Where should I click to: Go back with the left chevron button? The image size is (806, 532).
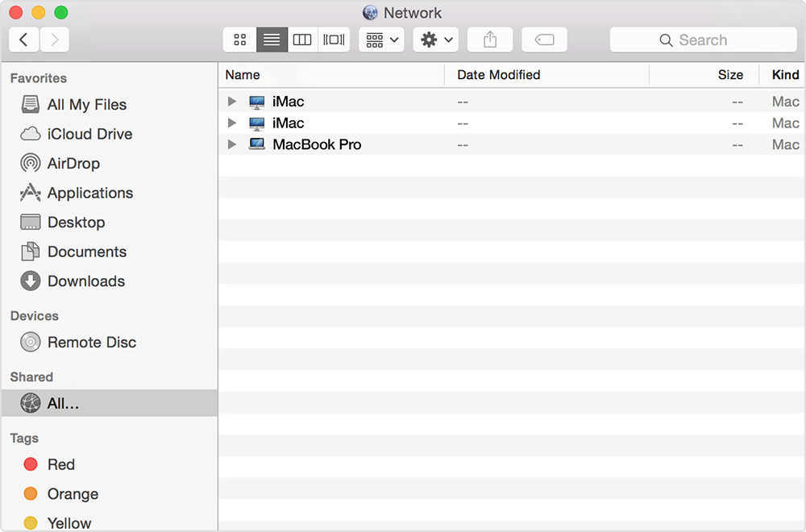tap(23, 39)
